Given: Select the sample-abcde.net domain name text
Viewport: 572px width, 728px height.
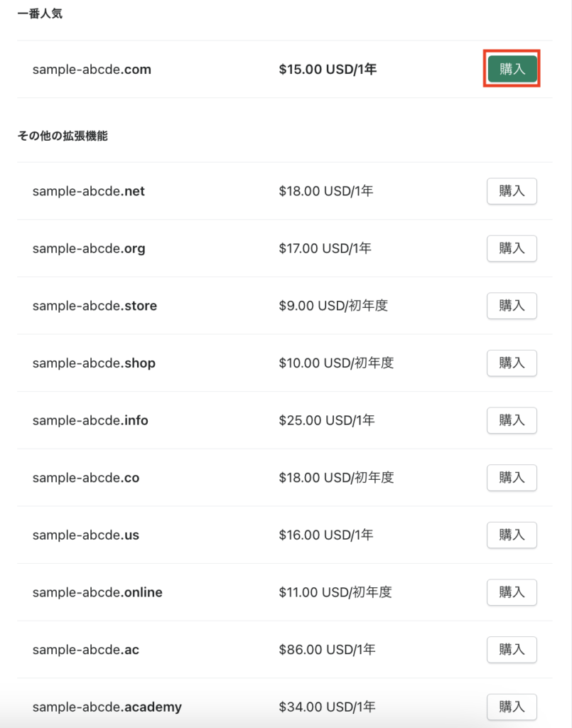Looking at the screenshot, I should [x=89, y=191].
